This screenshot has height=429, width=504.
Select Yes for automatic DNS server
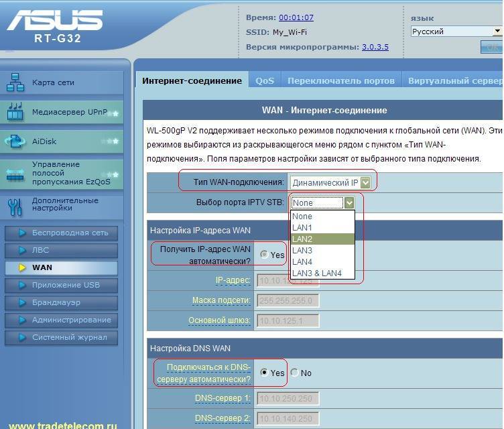[x=264, y=373]
